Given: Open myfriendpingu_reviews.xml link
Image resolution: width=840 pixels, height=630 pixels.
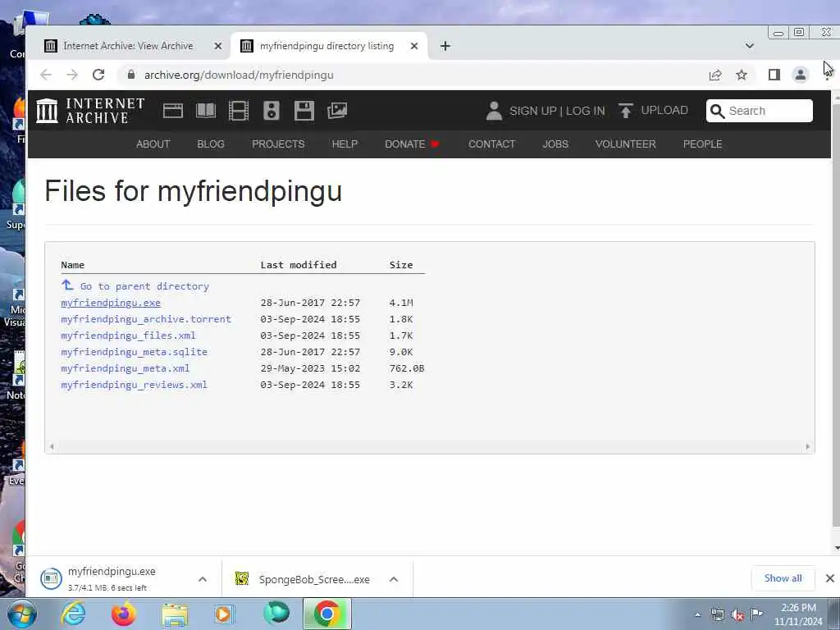Looking at the screenshot, I should tap(134, 385).
